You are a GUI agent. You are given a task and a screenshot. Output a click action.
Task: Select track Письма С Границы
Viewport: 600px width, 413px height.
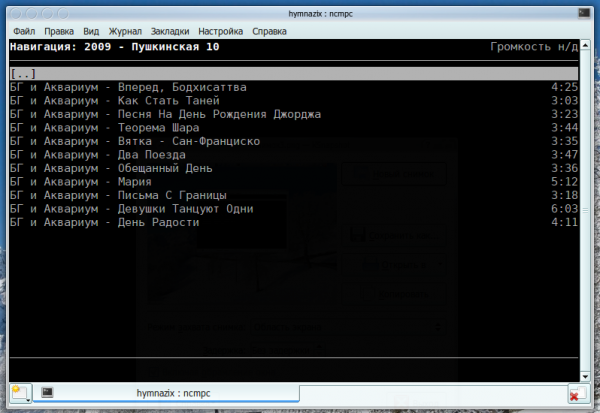294,195
